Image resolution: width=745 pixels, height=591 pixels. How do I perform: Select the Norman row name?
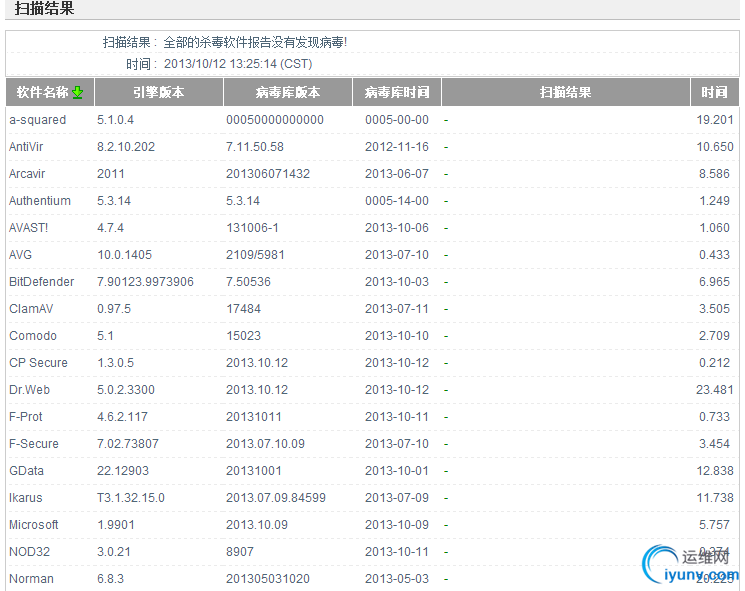[x=31, y=579]
